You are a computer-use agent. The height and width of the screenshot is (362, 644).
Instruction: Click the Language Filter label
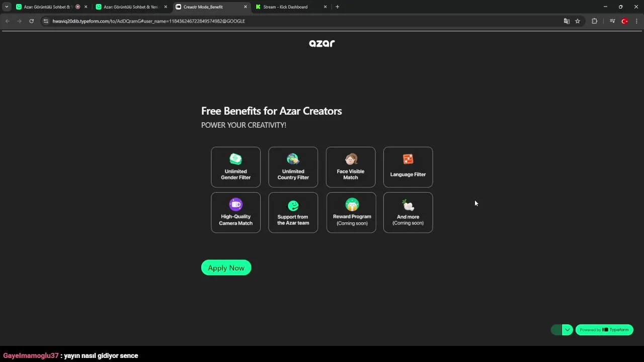[x=408, y=174]
